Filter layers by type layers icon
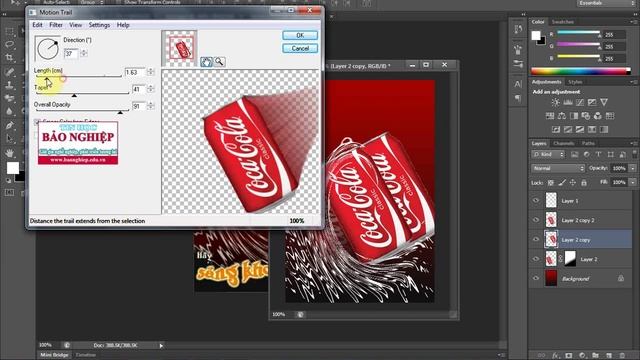Screen dimensions: 640x360 tap(598, 154)
